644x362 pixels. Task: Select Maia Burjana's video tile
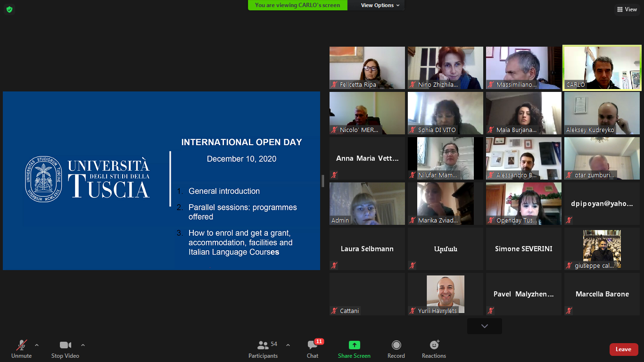pyautogui.click(x=524, y=113)
